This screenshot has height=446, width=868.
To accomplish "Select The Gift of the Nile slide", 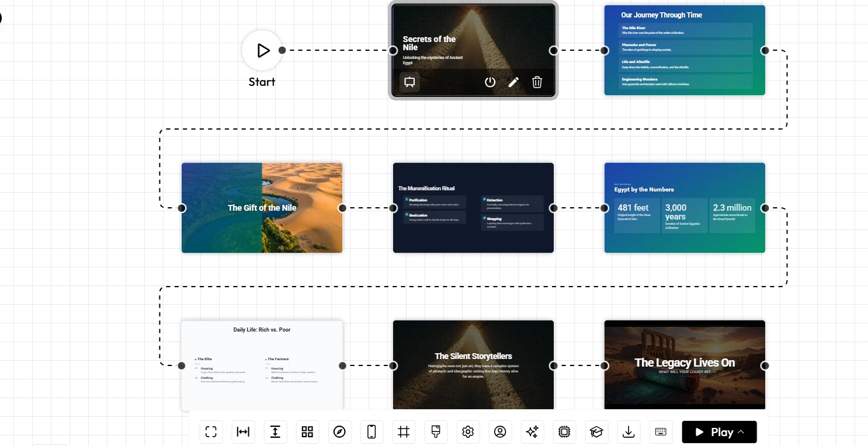I will [262, 208].
